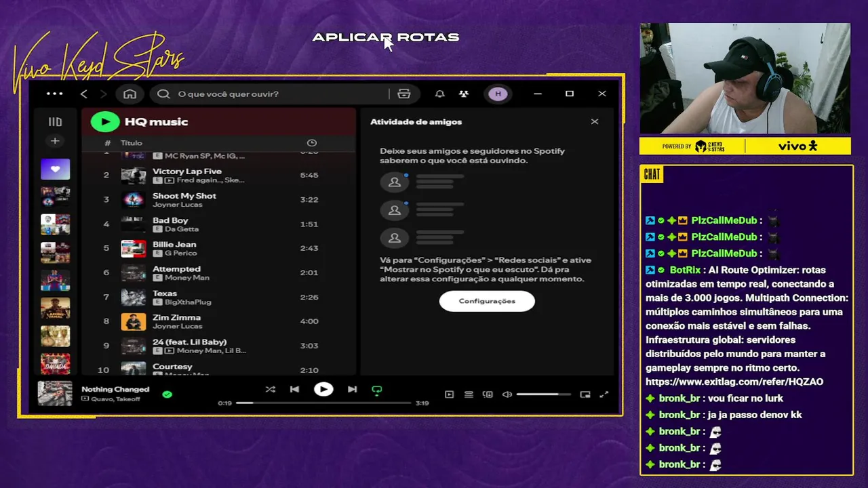
Task: Open the artist link G Perico
Action: click(x=181, y=253)
